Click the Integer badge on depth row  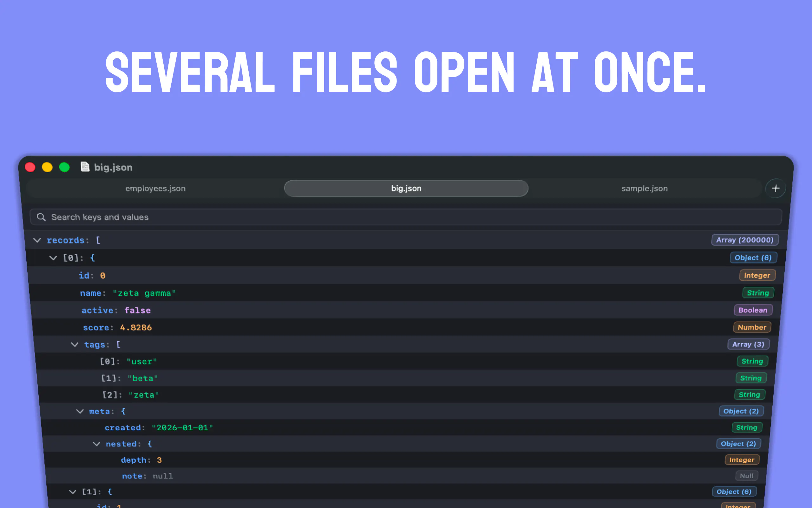[742, 460]
